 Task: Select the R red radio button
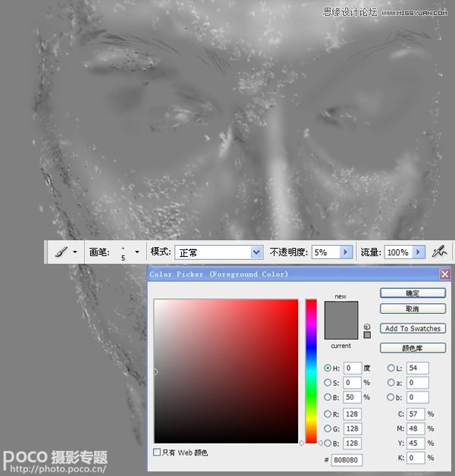pyautogui.click(x=328, y=414)
